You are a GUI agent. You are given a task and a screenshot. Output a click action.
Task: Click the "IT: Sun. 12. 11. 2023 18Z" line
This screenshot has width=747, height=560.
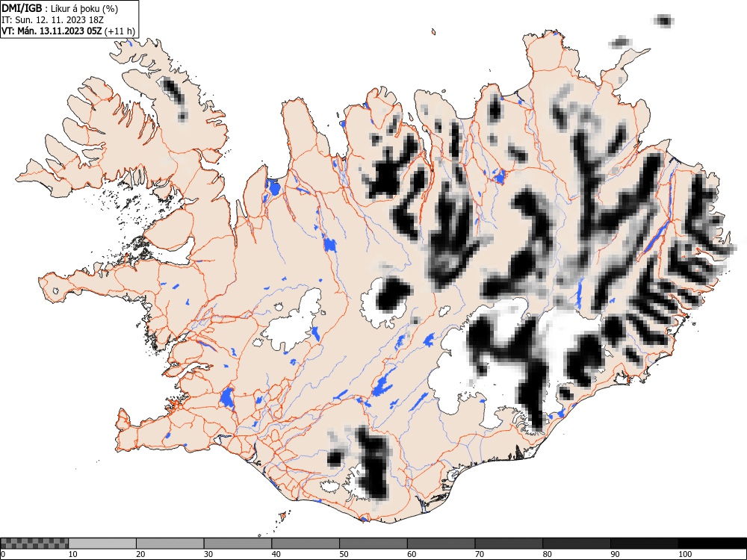(53, 20)
